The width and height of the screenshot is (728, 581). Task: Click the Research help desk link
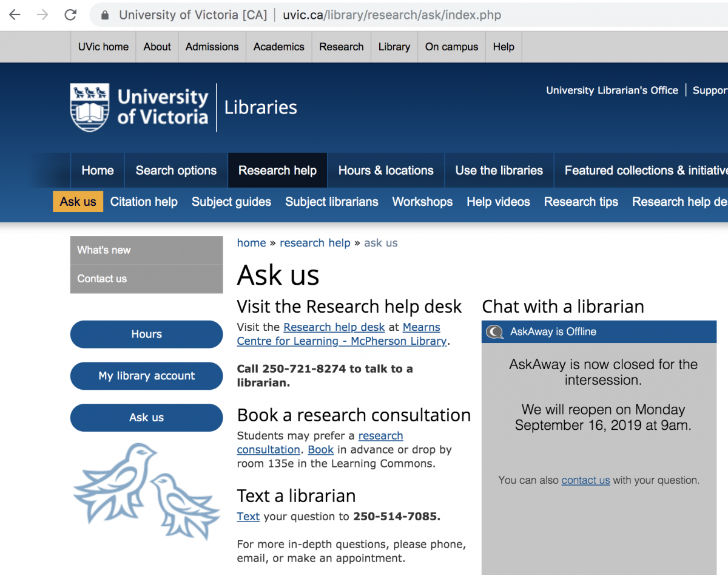click(334, 327)
